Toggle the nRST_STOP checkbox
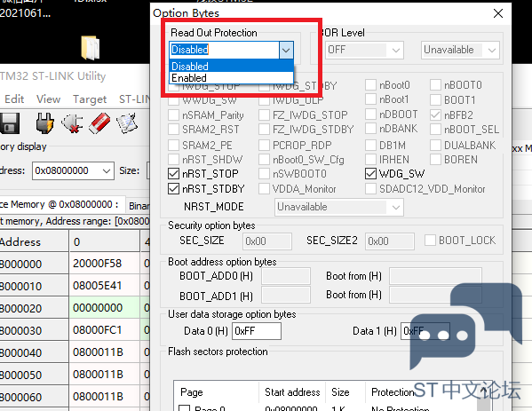This screenshot has height=411, width=532. click(x=174, y=174)
